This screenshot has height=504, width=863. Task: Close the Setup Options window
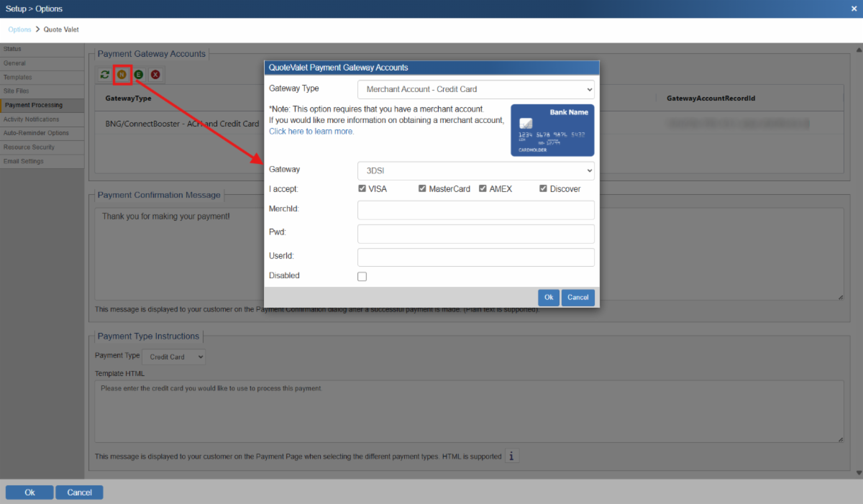click(854, 9)
